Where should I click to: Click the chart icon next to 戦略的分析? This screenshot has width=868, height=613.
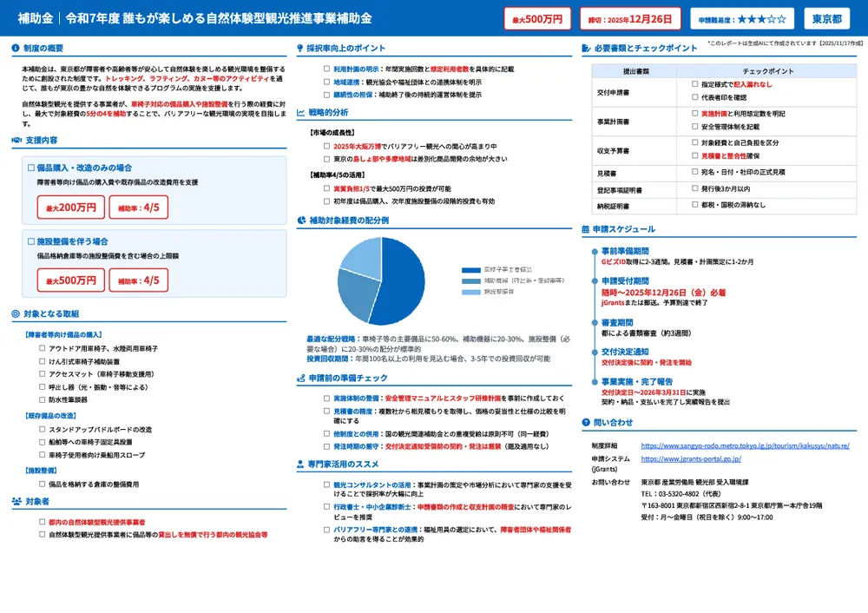300,113
